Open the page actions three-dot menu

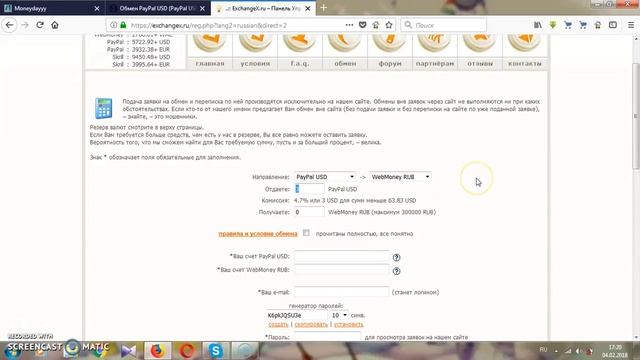click(x=349, y=25)
